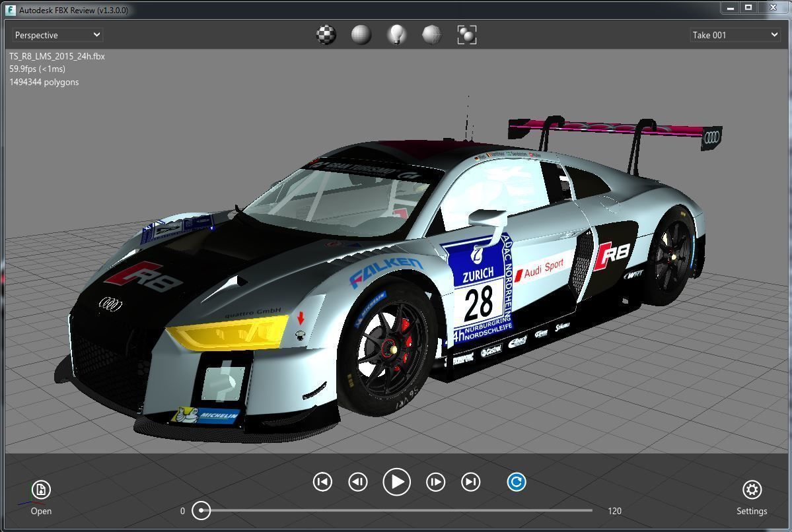Click the Open file icon
Screen dimensions: 792x532
(x=41, y=490)
